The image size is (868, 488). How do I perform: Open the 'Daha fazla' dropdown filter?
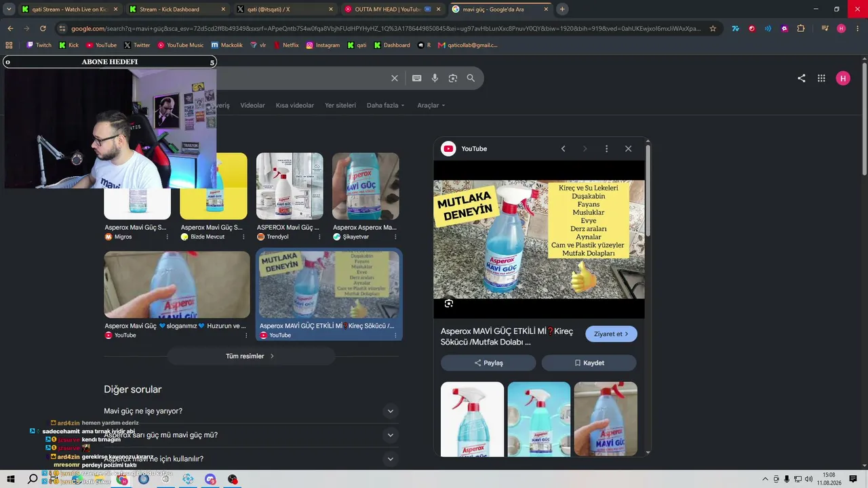pos(385,105)
